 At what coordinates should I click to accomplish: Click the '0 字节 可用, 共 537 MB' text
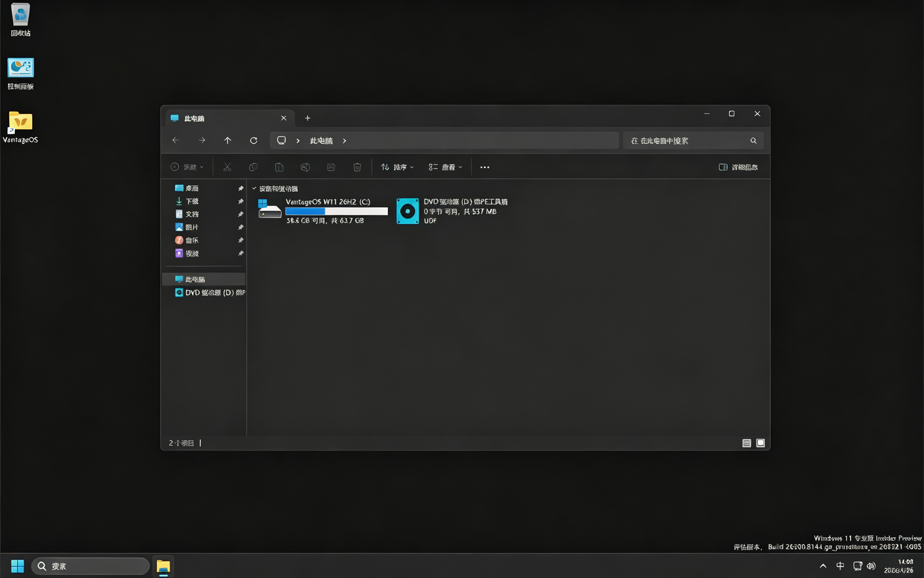460,211
